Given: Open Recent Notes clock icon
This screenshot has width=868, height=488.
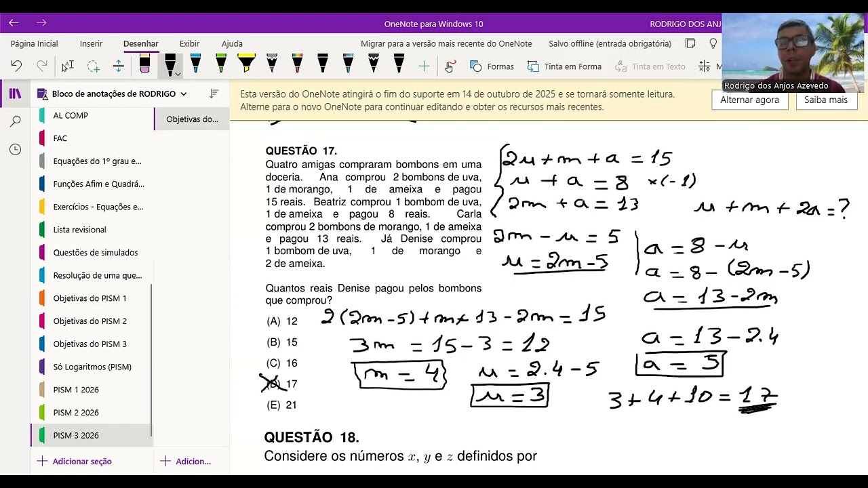Looking at the screenshot, I should [15, 149].
